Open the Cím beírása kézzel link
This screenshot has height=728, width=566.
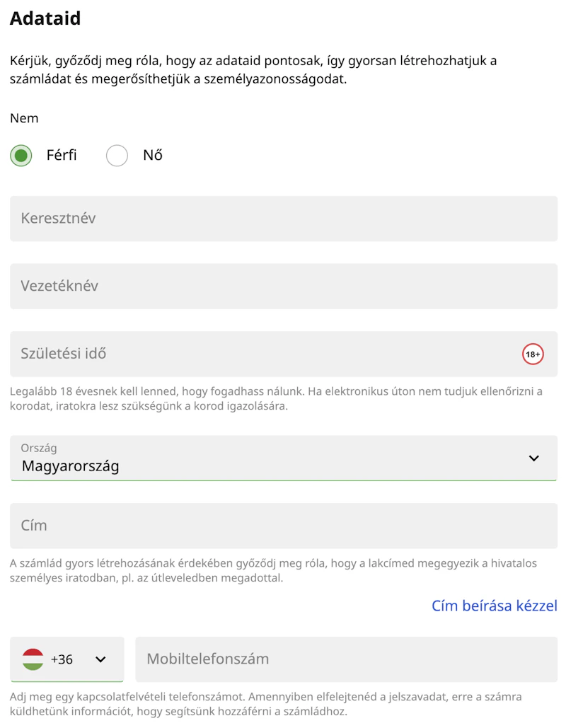(494, 606)
